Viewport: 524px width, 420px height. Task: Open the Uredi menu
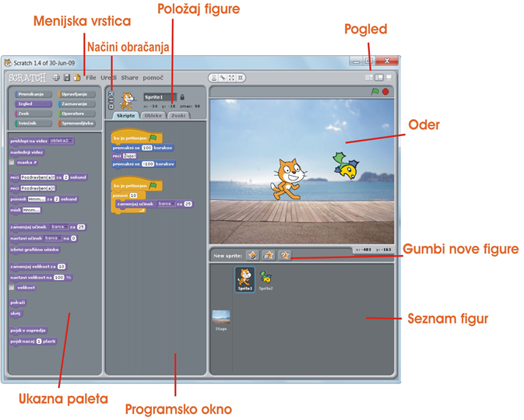coord(109,77)
